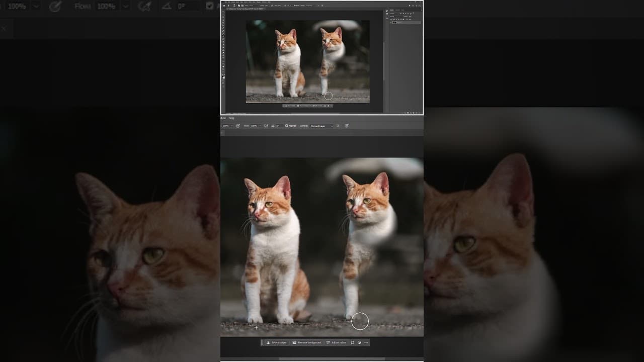
Task: Toggle pressure for opacity icon in enlarged options bar
Action: tap(238, 126)
